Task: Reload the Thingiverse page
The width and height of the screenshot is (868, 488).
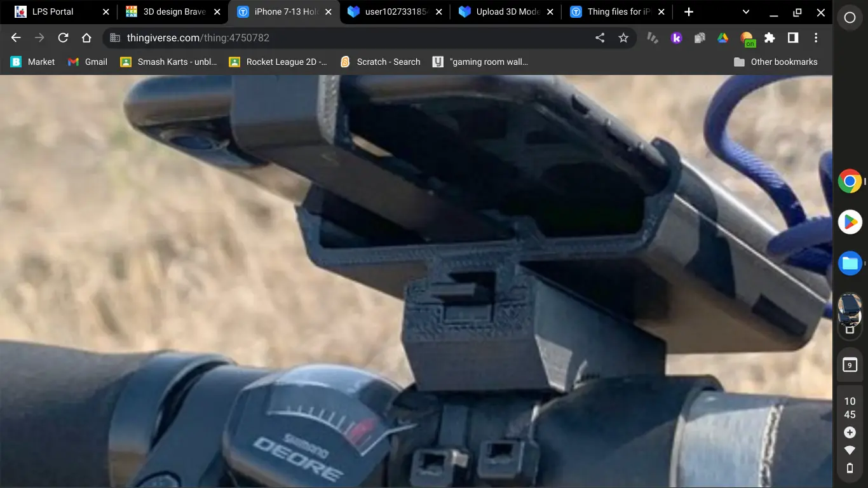Action: point(63,38)
